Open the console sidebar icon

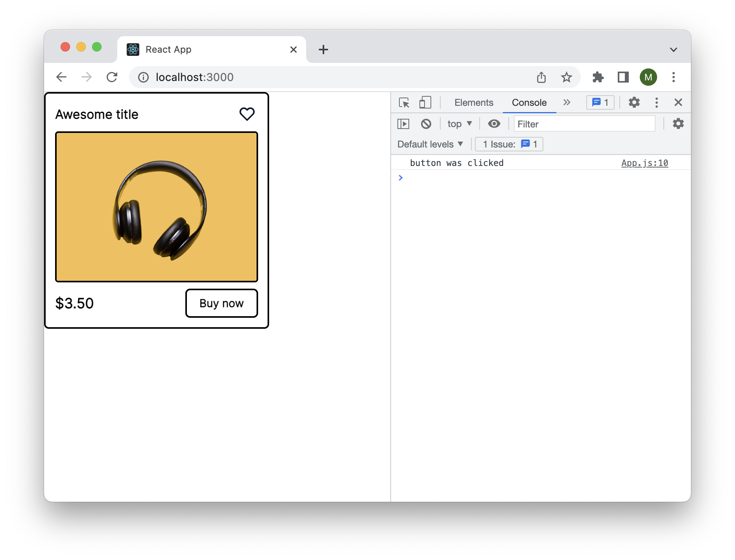tap(404, 123)
